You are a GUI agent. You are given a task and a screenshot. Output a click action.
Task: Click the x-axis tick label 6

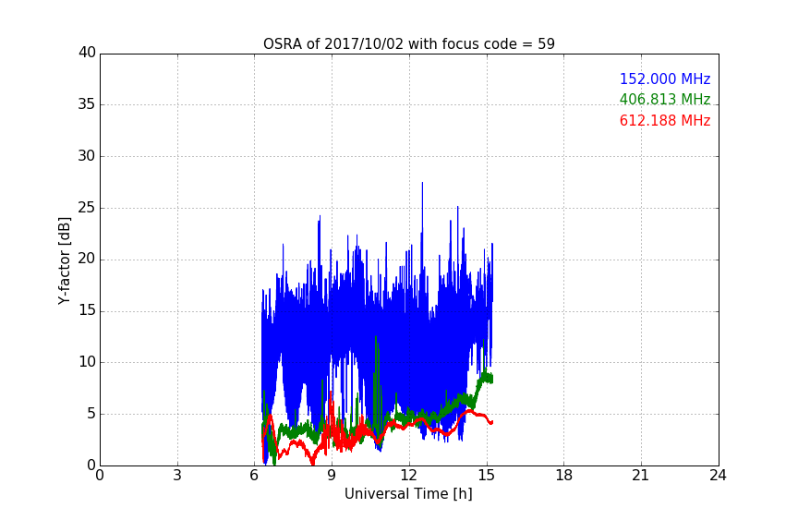click(255, 476)
